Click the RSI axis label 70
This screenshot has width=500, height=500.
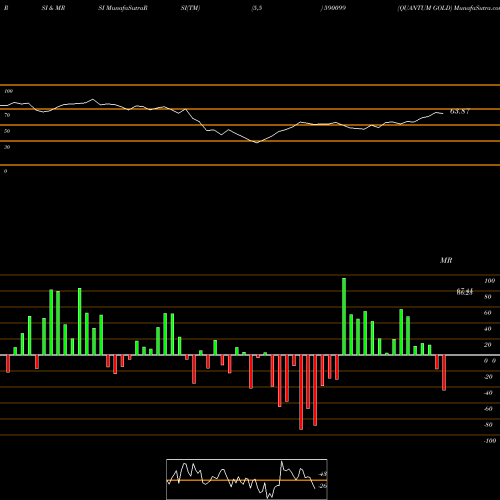pyautogui.click(x=7, y=115)
